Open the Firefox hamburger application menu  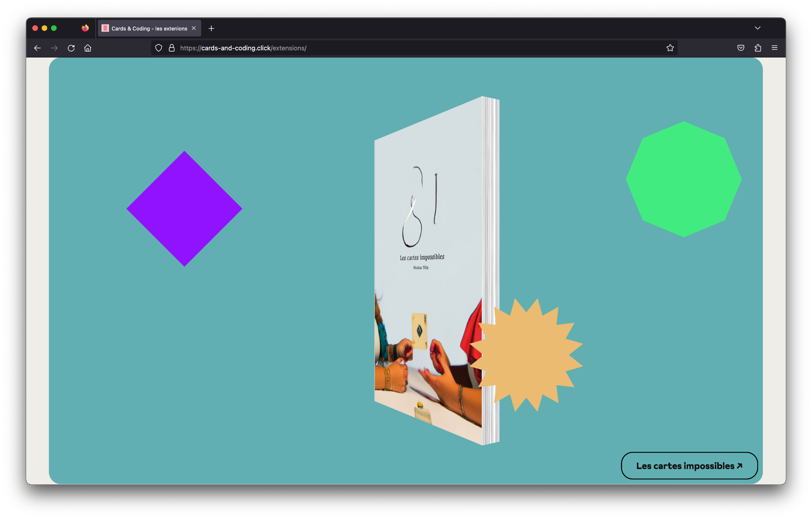774,48
